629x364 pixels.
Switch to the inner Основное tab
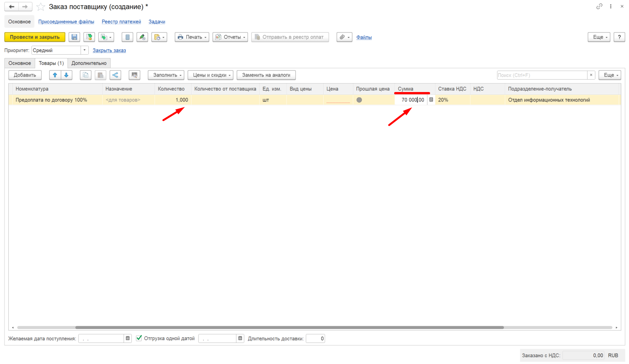tap(20, 63)
